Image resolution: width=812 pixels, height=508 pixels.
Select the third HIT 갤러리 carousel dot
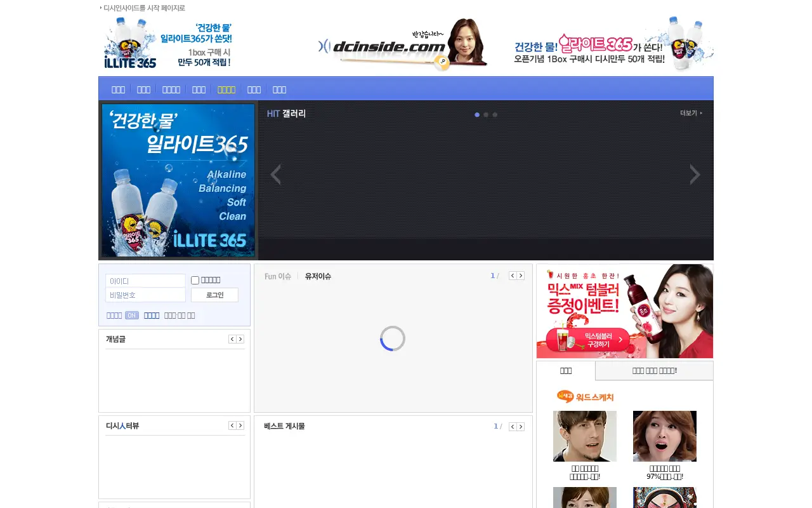(495, 115)
